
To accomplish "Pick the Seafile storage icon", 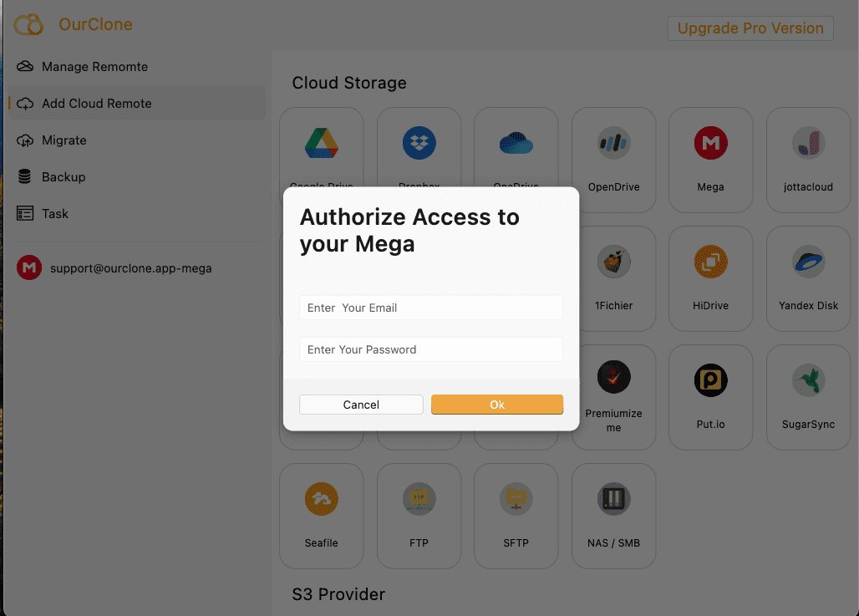I will point(322,499).
